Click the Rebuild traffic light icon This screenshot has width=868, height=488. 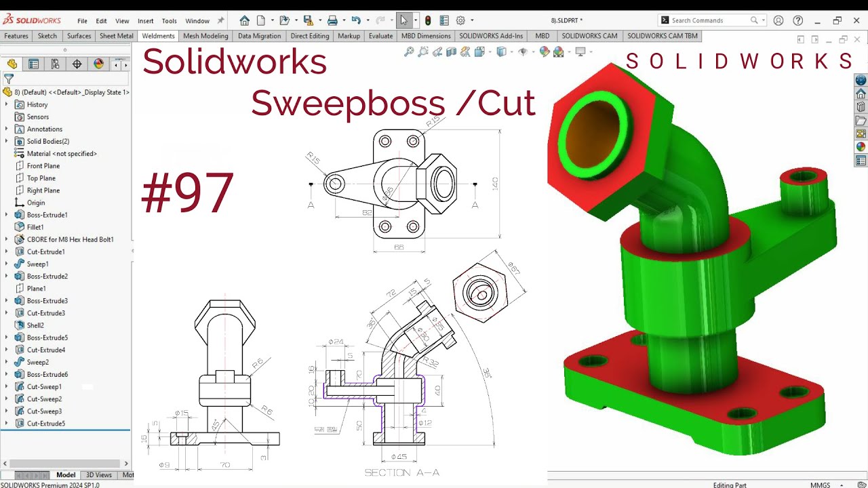click(x=428, y=20)
